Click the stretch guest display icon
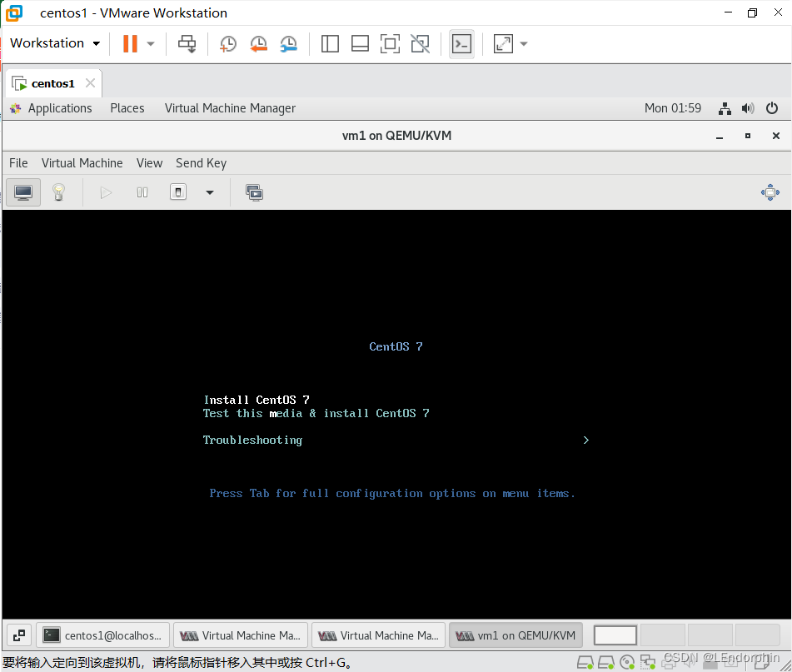 tap(503, 44)
